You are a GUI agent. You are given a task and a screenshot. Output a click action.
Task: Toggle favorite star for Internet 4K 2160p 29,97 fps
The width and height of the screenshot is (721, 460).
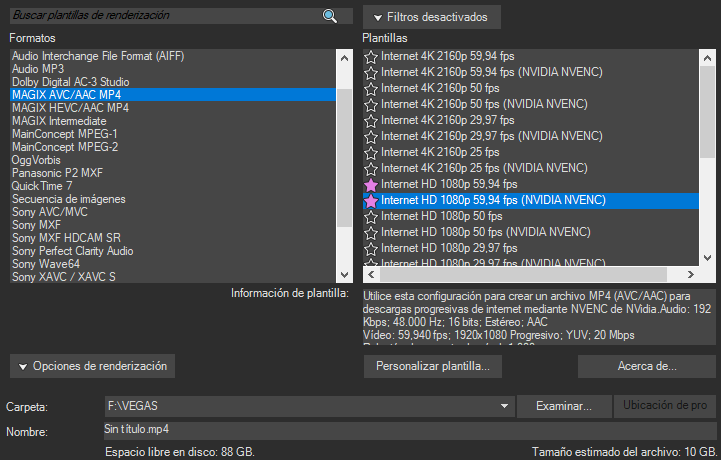[x=371, y=121]
